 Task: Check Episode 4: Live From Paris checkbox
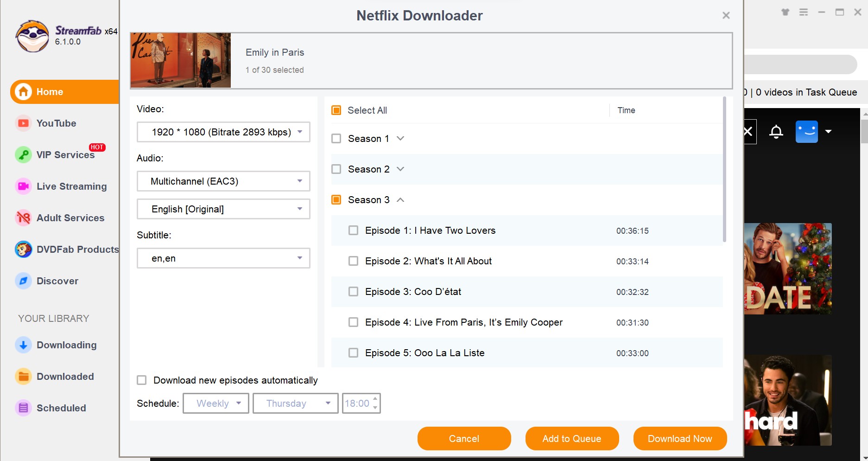[354, 322]
